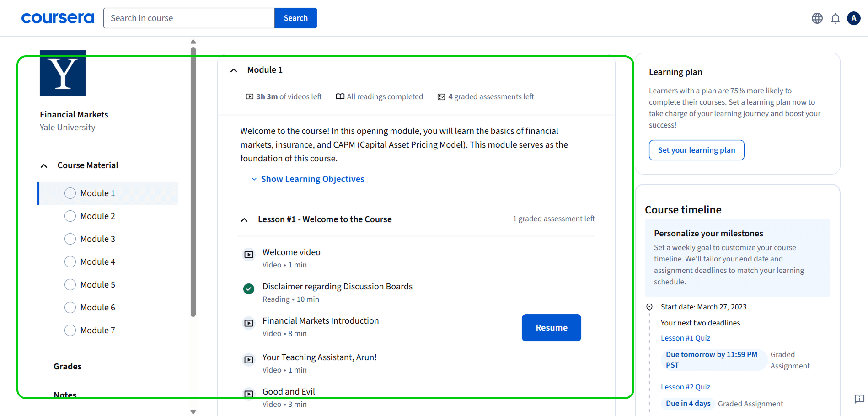Open the Good and Evil video
868x416 pixels.
tap(289, 392)
